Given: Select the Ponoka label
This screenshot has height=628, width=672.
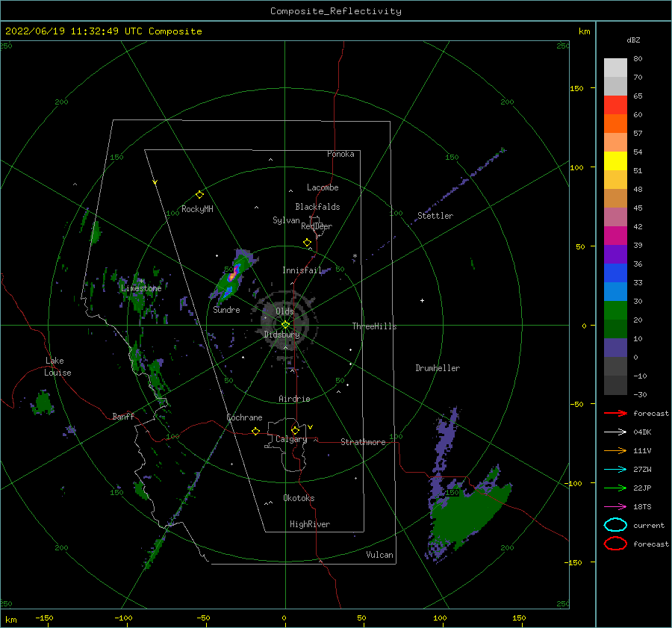Looking at the screenshot, I should point(340,154).
